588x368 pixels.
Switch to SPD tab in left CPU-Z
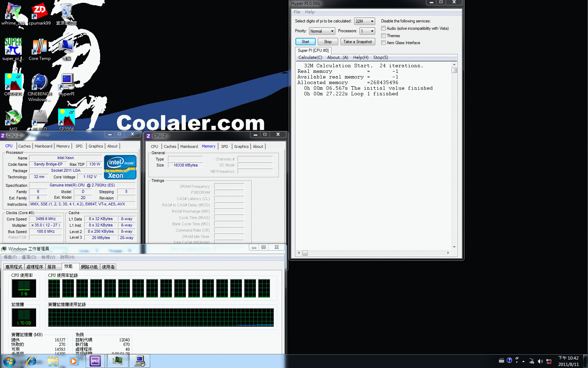tap(79, 146)
